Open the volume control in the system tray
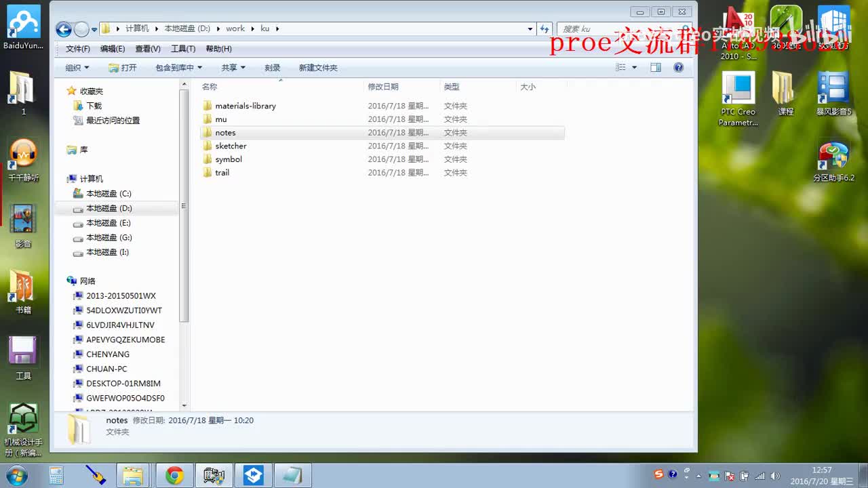This screenshot has width=868, height=488. pos(774,476)
